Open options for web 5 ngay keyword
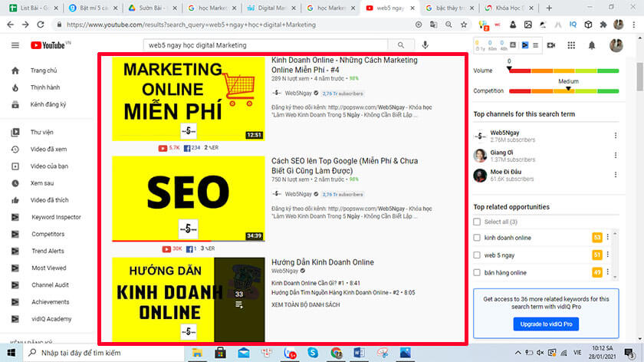Image resolution: width=644 pixels, height=362 pixels. click(x=608, y=255)
